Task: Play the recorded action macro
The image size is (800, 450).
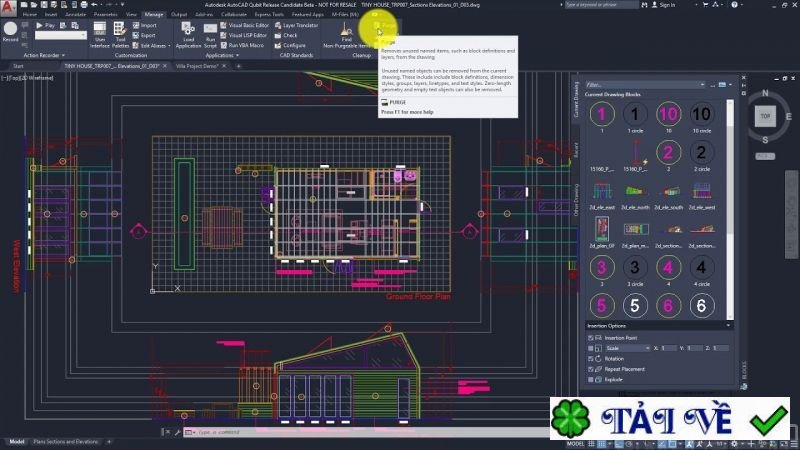Action: (45, 25)
